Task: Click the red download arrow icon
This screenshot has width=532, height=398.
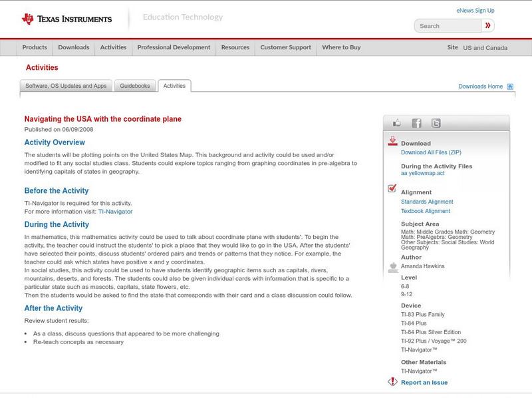Action: 392,141
